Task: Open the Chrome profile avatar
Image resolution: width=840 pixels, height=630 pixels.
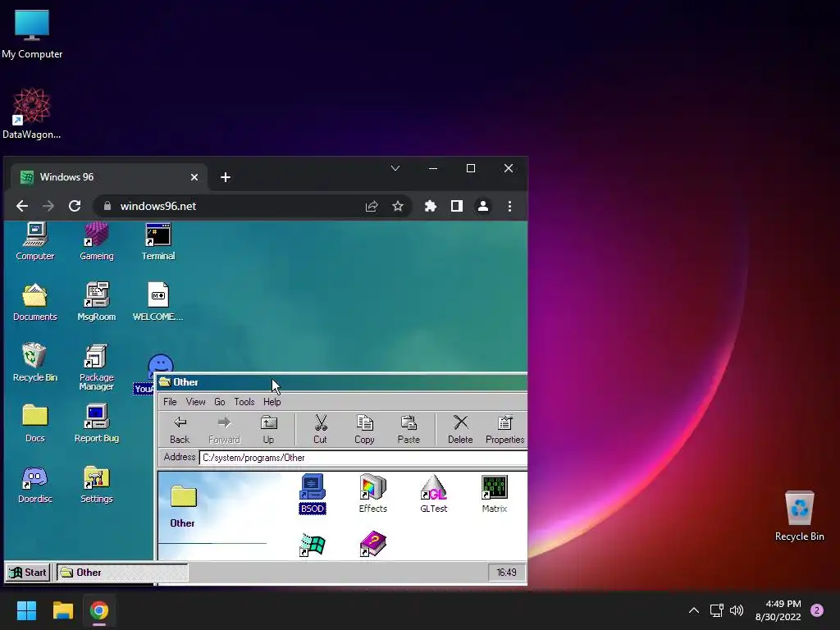Action: click(482, 206)
